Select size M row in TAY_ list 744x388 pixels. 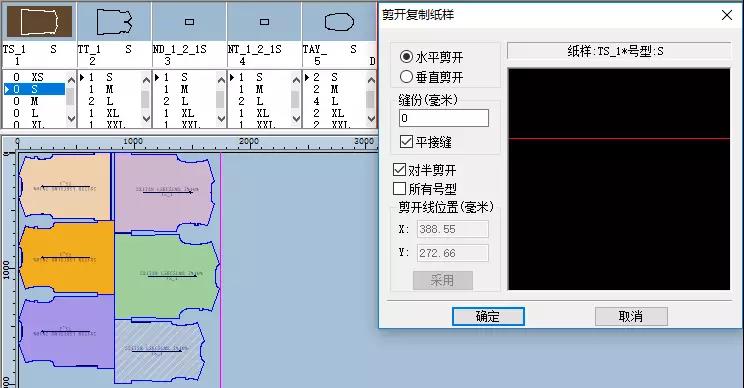(x=334, y=89)
